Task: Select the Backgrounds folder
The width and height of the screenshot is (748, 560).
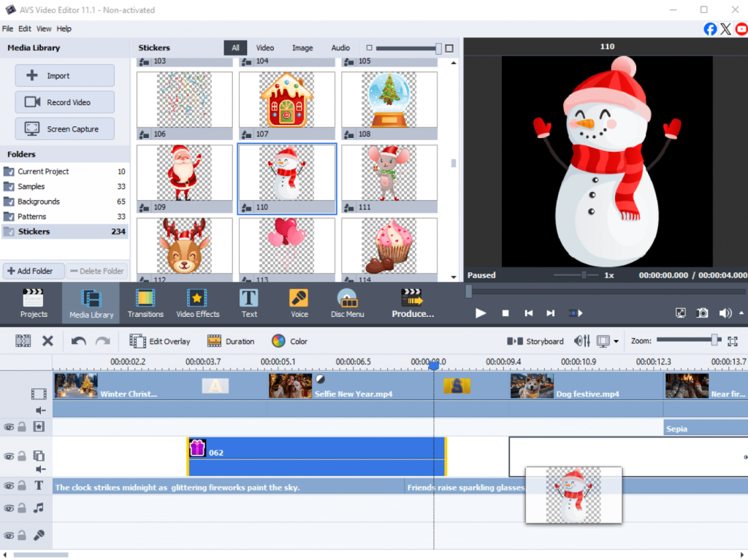Action: pyautogui.click(x=39, y=202)
